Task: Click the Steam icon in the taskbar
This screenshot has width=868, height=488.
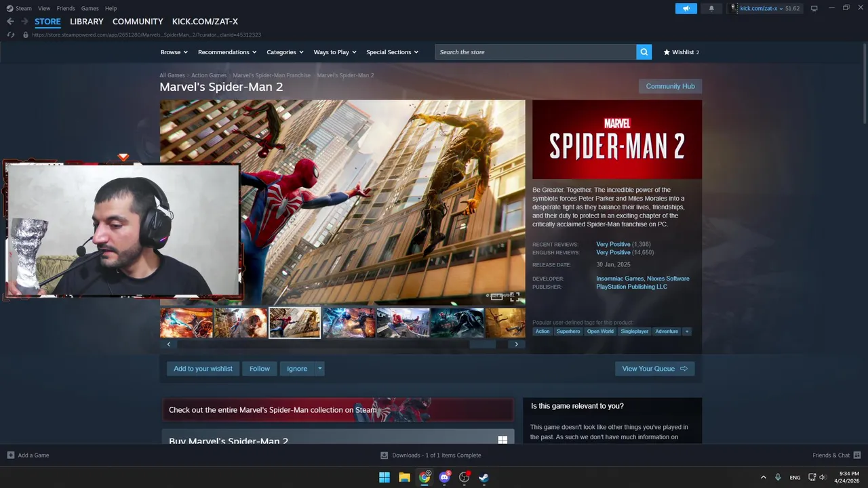Action: [484, 477]
